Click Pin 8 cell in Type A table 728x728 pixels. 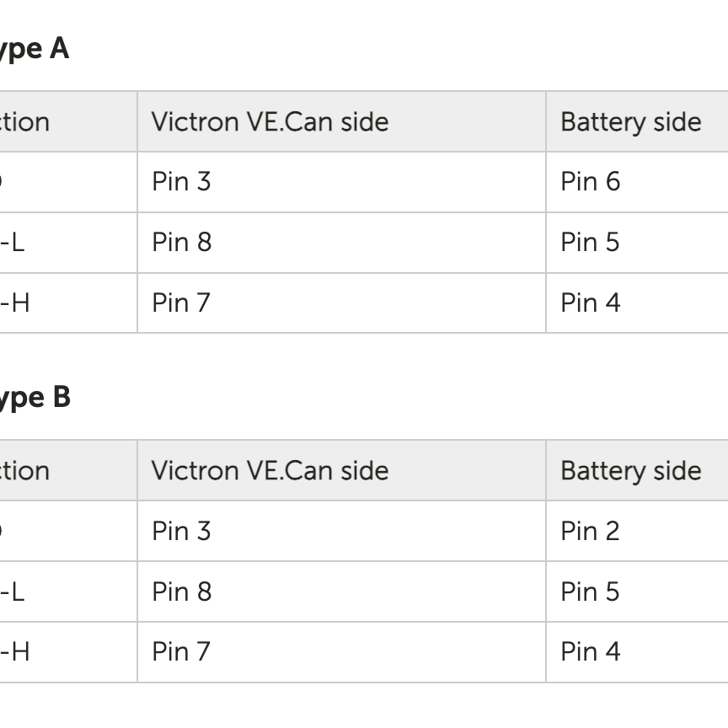(x=181, y=243)
